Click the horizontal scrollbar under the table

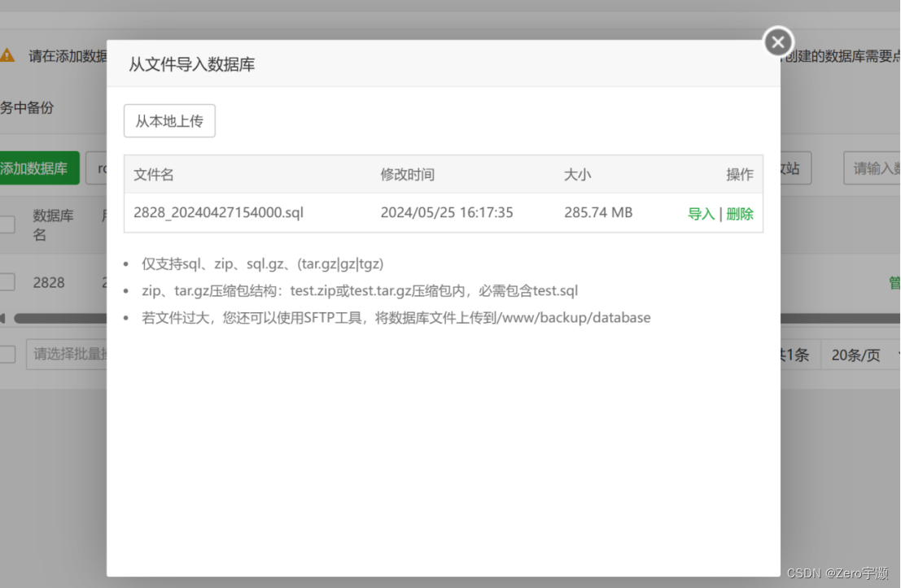tap(60, 318)
